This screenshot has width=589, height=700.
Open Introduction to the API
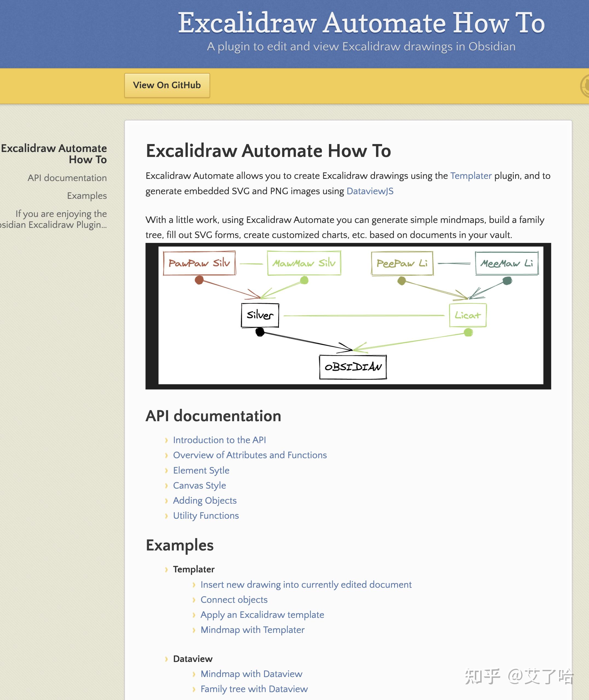point(220,440)
